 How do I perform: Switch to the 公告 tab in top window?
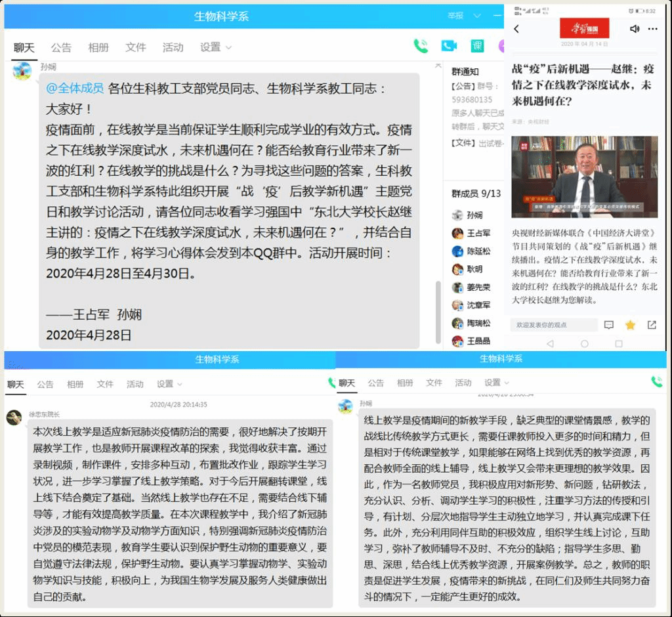pos(61,47)
